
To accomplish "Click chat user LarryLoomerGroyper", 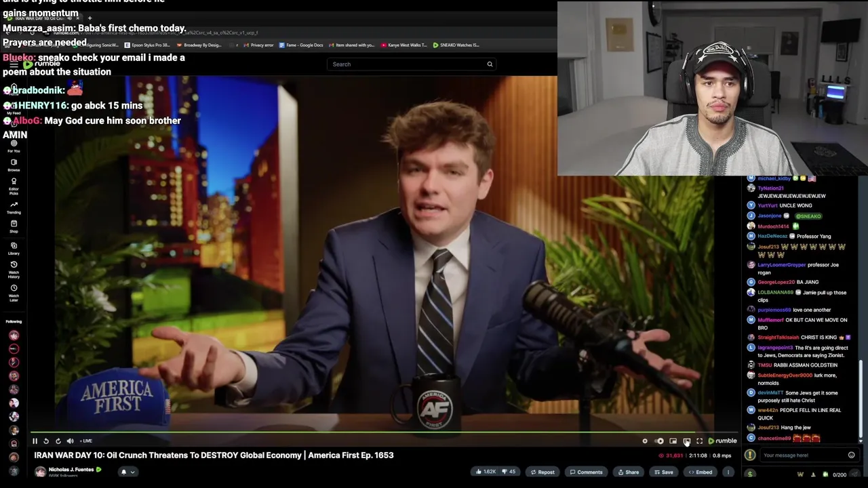I will click(781, 265).
